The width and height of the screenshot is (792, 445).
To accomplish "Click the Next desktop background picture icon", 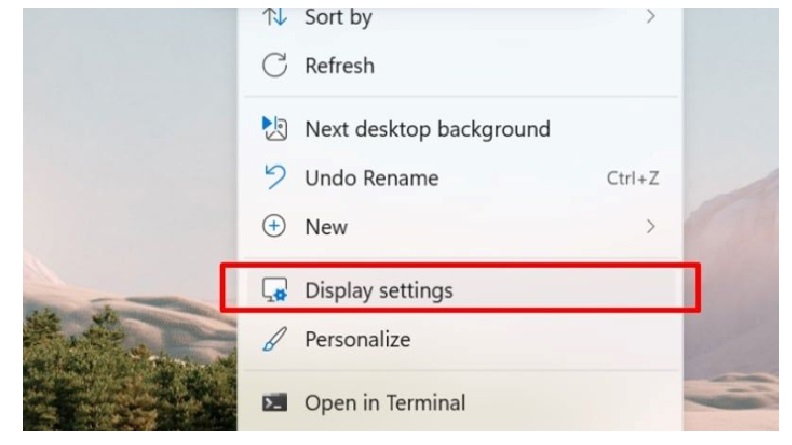I will coord(273,129).
